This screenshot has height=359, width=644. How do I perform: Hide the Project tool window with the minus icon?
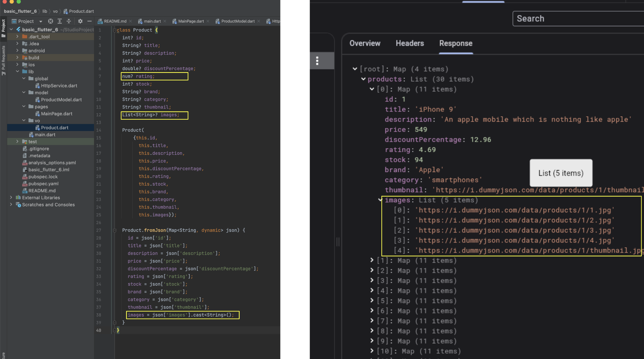89,21
